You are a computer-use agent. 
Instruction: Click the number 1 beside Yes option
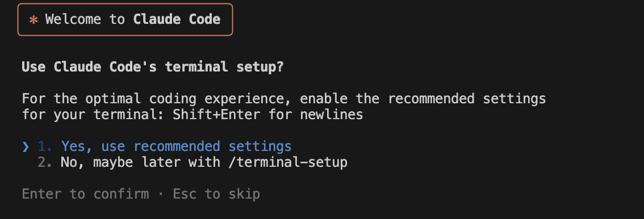[45, 146]
